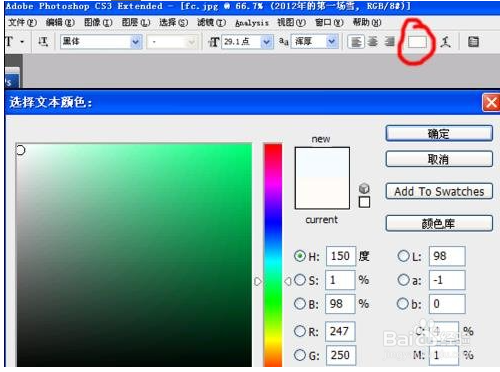Click the current color preview swatch
Image resolution: width=500 pixels, height=372 pixels.
click(322, 193)
